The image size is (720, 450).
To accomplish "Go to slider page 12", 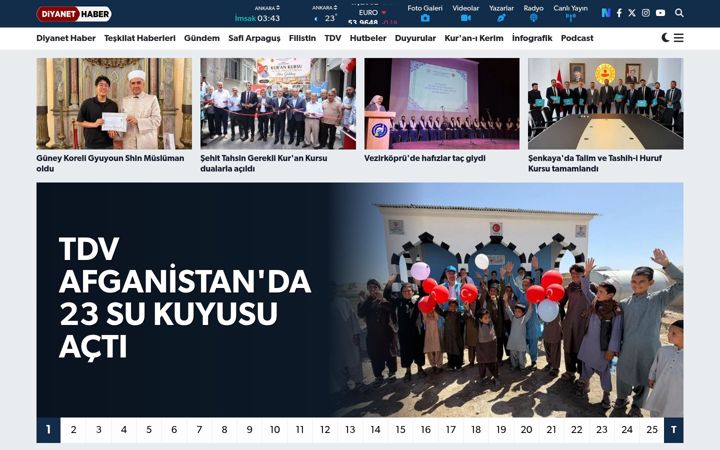I will [x=325, y=430].
